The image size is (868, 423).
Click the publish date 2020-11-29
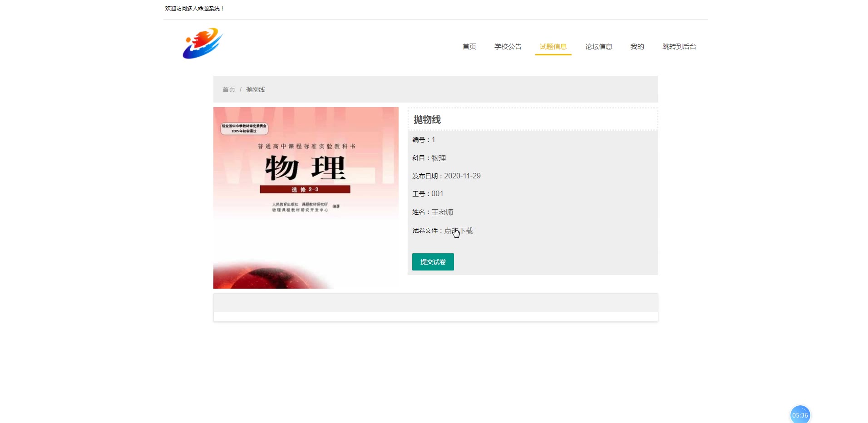[x=462, y=176]
